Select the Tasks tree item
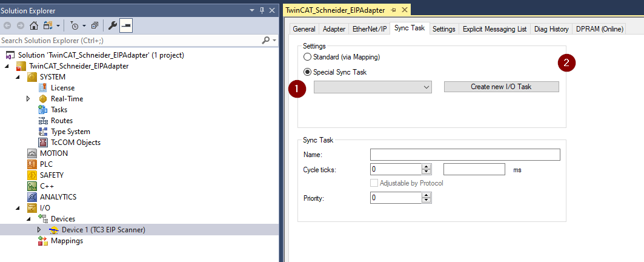 tap(59, 110)
